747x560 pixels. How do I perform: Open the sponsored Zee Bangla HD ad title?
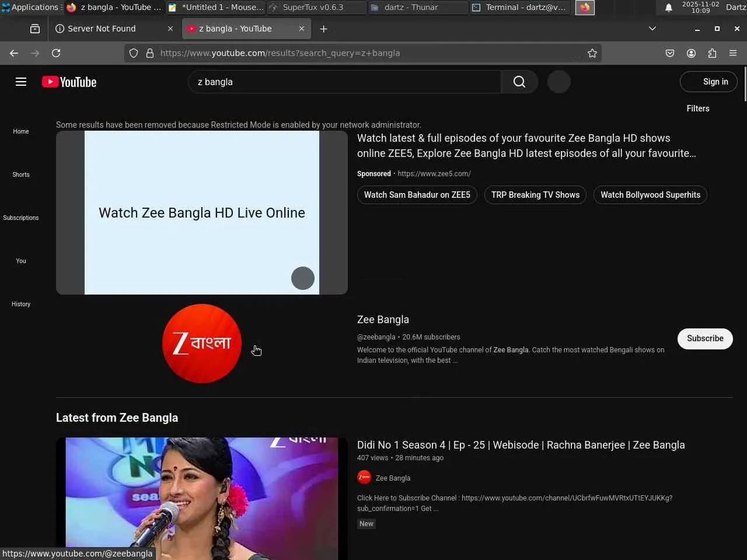click(526, 146)
